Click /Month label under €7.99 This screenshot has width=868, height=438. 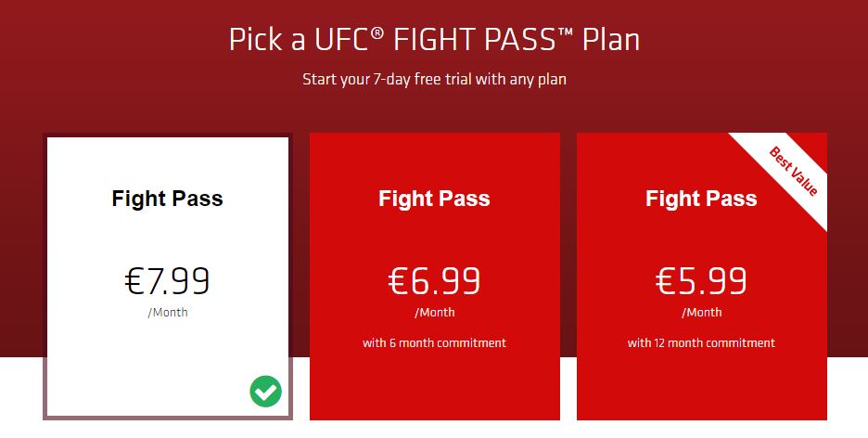(168, 313)
